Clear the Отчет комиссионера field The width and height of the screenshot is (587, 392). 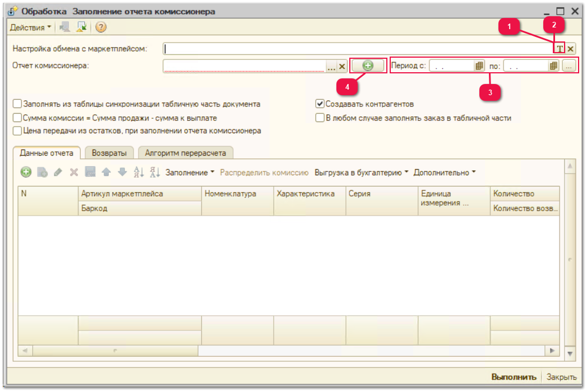pos(342,66)
